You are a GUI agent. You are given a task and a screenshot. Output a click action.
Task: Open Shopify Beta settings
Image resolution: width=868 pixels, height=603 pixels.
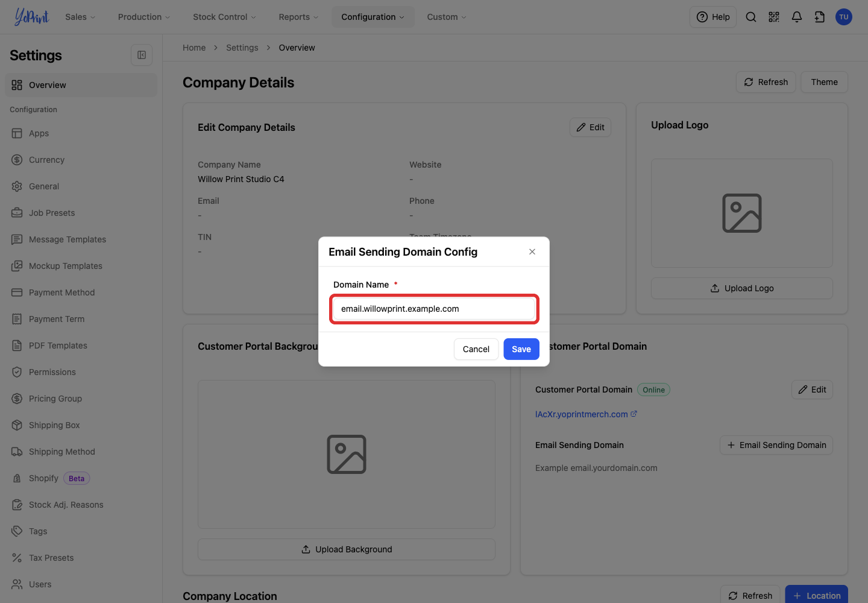(81, 478)
